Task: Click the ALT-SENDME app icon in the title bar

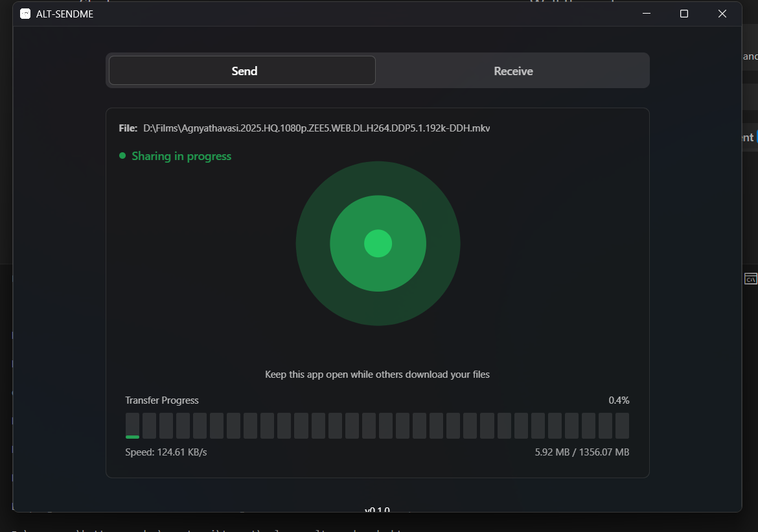Action: point(25,13)
